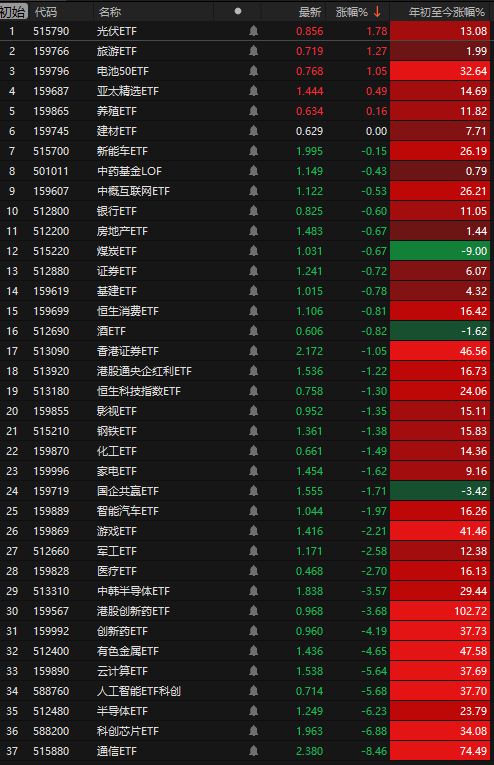Click the dot column header icon
The image size is (494, 765).
[237, 11]
